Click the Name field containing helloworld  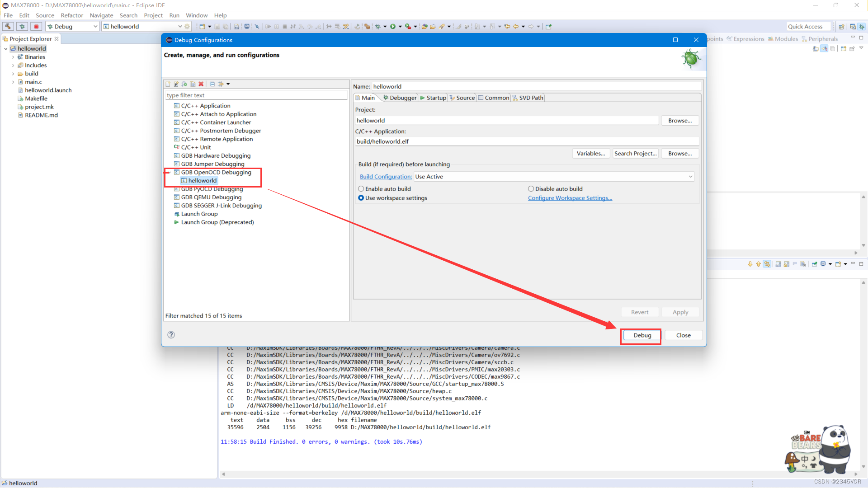coord(537,86)
